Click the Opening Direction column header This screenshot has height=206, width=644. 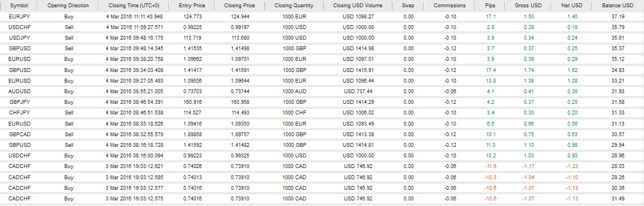click(x=68, y=6)
